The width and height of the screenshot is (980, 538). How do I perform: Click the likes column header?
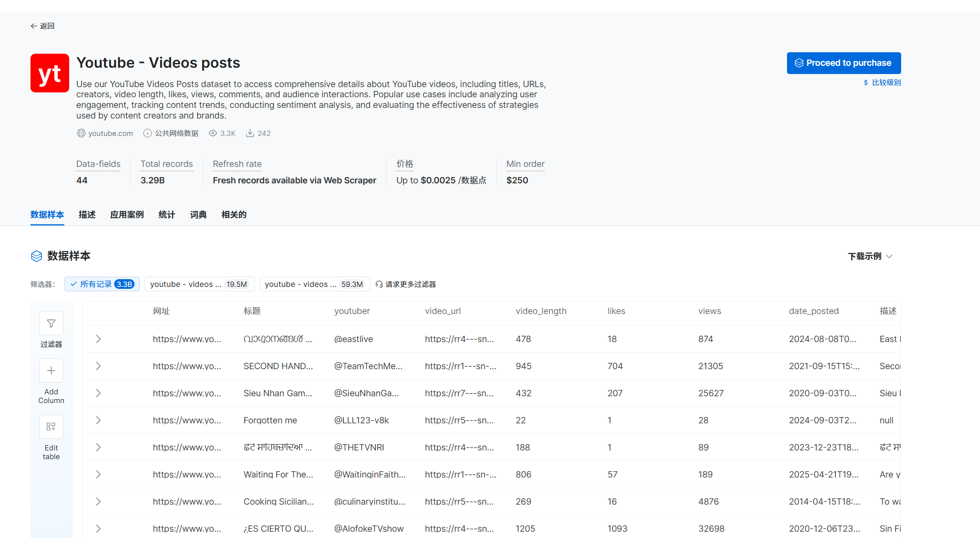tap(616, 311)
